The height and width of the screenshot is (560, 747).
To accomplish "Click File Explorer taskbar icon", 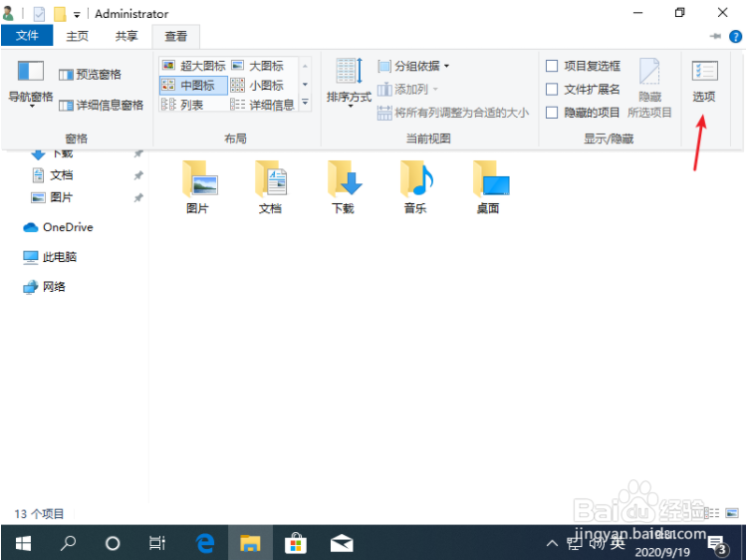I will coord(250,543).
